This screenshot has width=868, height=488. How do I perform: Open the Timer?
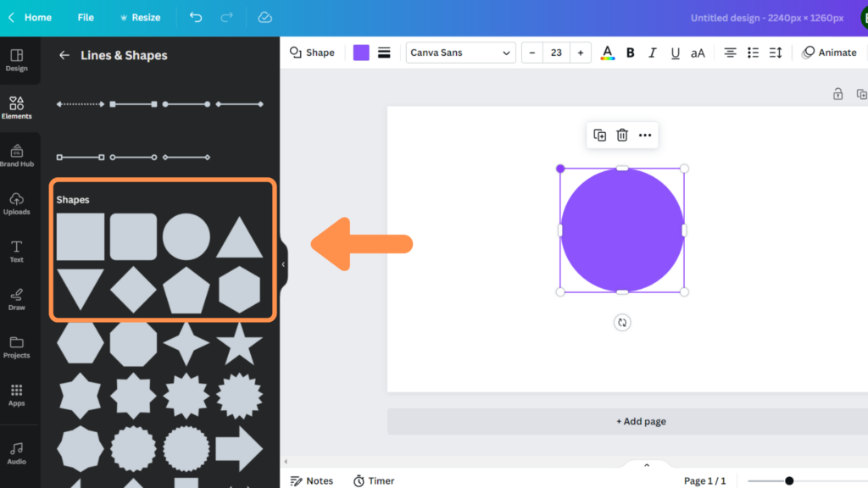pyautogui.click(x=374, y=481)
